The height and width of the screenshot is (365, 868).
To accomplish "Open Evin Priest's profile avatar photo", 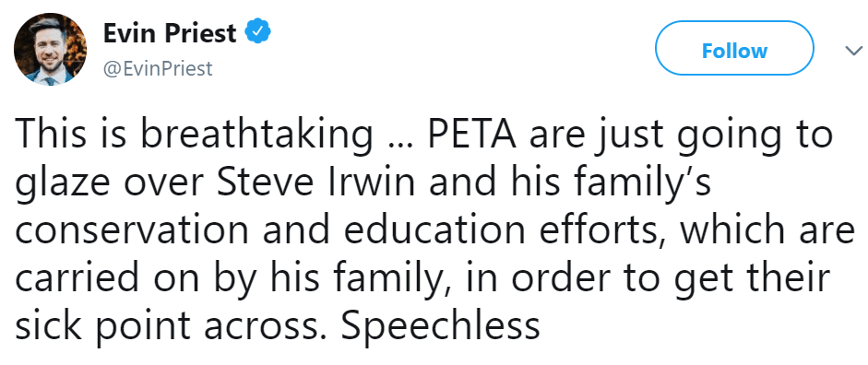I will [50, 49].
